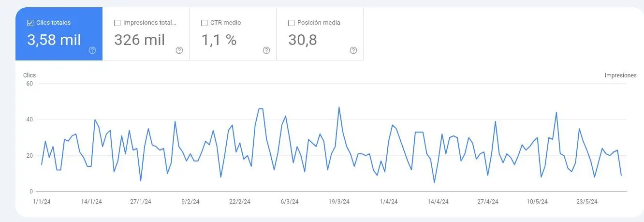
Task: Click the chart's highest peak near 19/3/24
Action: point(339,107)
